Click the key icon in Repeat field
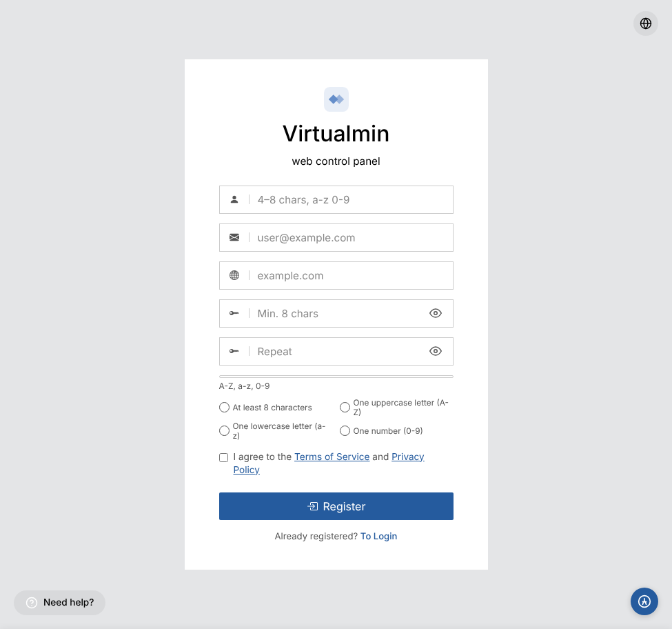 234,351
